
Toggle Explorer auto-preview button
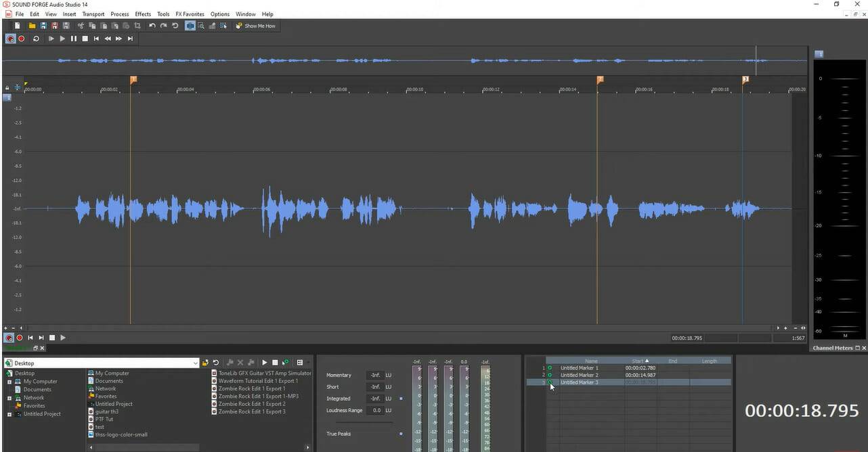point(285,363)
